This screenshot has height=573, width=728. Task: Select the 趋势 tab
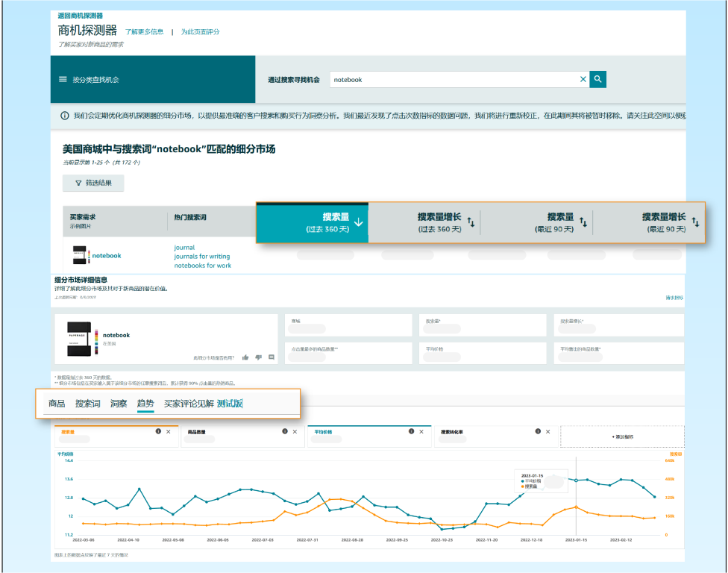tap(145, 404)
